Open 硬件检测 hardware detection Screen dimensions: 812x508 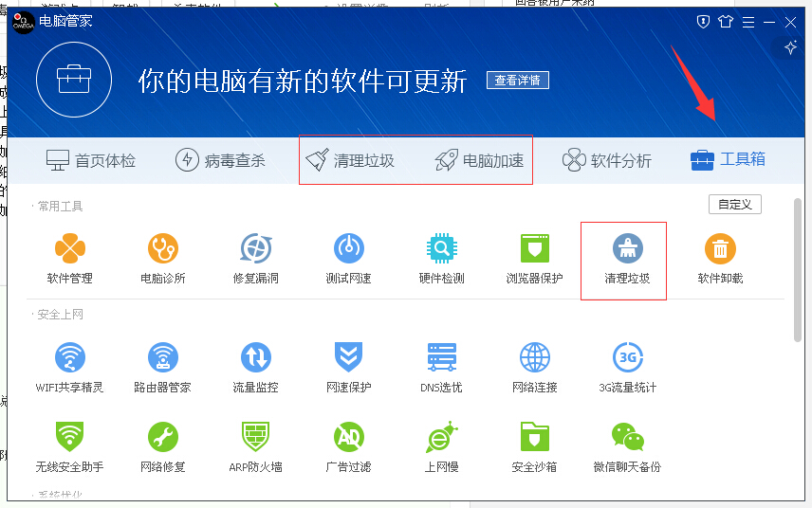pyautogui.click(x=441, y=259)
